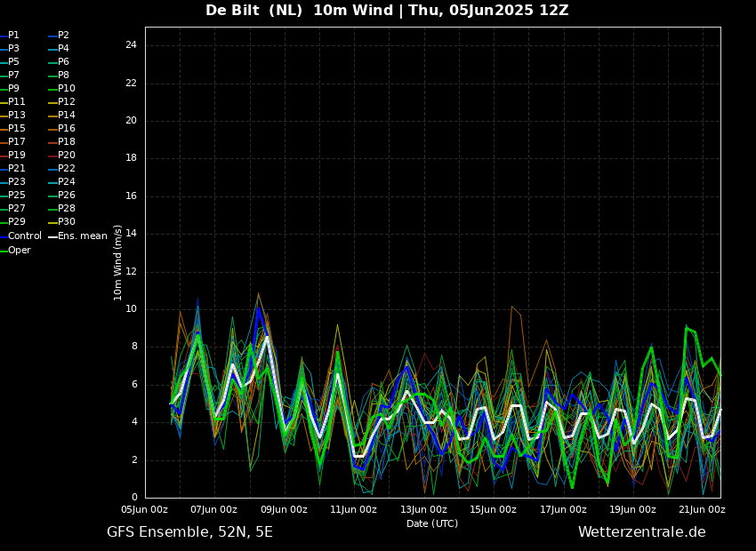The height and width of the screenshot is (551, 756).
Task: Select the P10 legend entry
Action: coord(67,89)
